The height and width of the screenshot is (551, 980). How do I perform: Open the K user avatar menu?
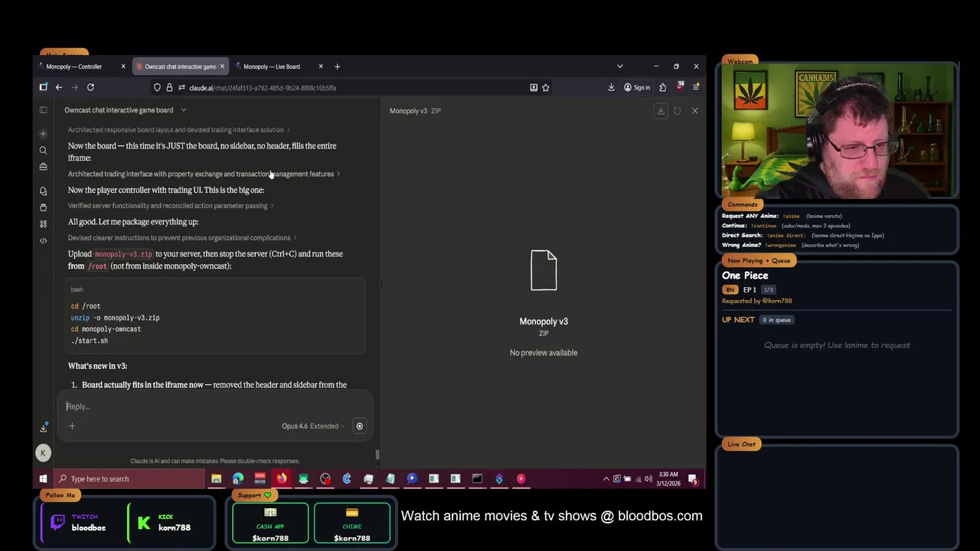[43, 453]
